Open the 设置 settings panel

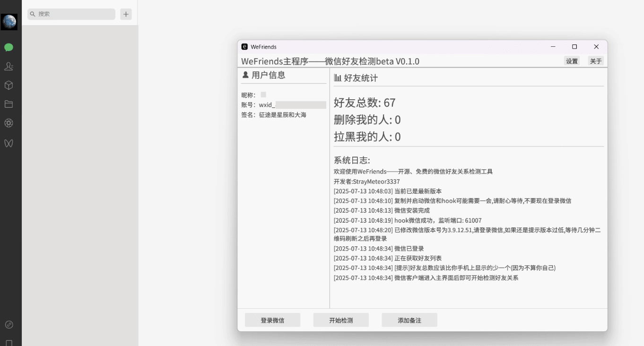[571, 61]
